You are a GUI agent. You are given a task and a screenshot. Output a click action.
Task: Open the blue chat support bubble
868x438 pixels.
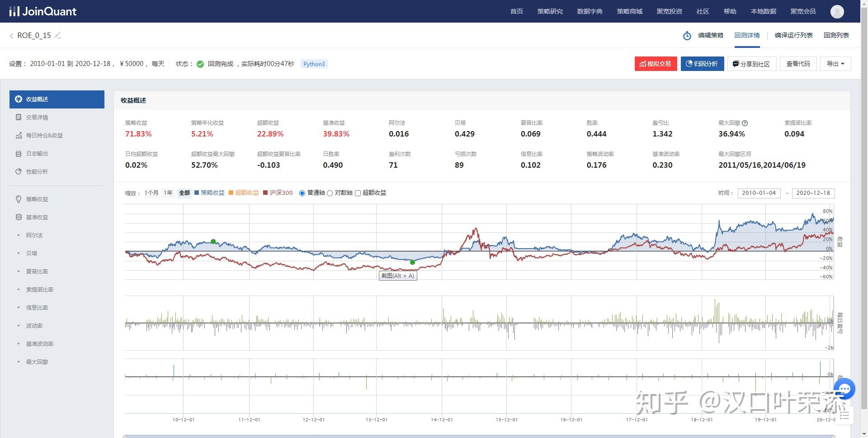pyautogui.click(x=844, y=389)
